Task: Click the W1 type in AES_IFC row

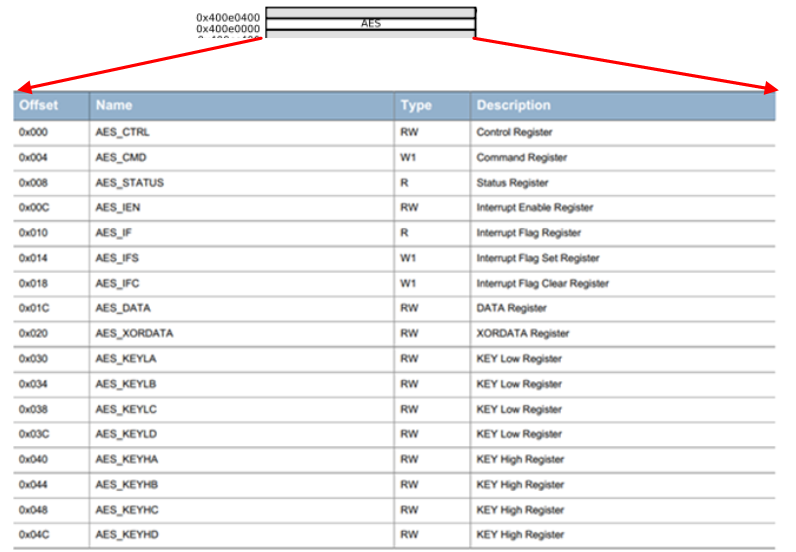Action: click(x=408, y=283)
